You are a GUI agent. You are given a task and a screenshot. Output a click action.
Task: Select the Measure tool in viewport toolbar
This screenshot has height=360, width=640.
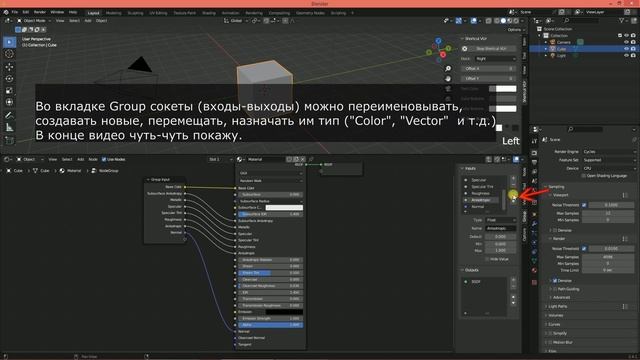pyautogui.click(x=9, y=128)
